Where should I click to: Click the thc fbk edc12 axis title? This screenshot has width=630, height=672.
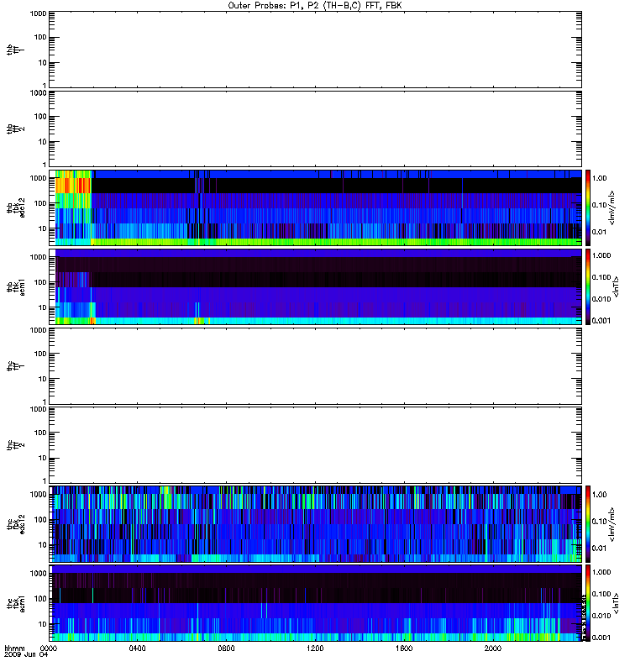pos(16,523)
